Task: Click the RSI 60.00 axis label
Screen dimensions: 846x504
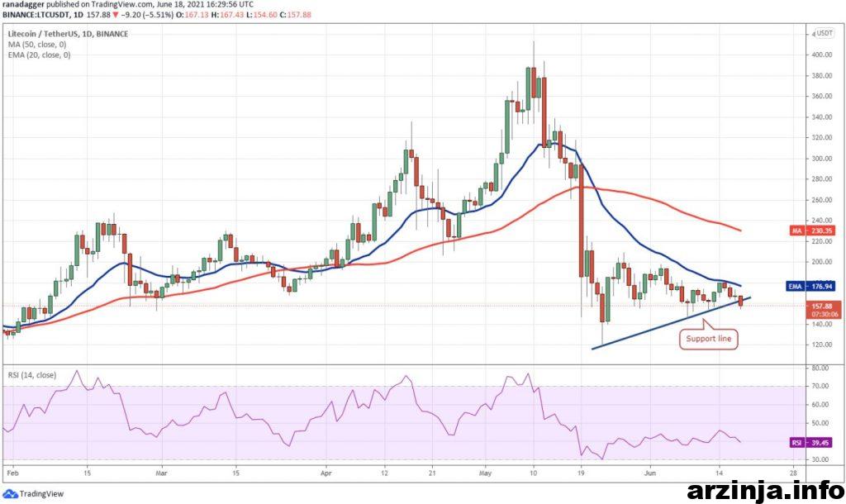Action: coord(820,405)
